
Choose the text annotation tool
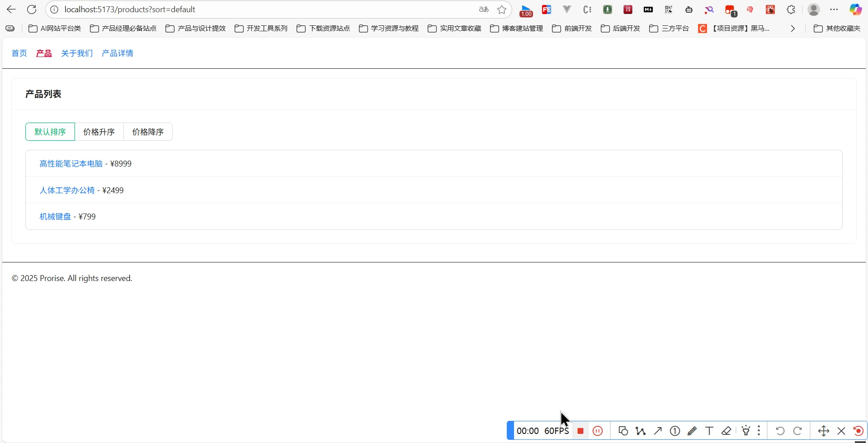709,431
